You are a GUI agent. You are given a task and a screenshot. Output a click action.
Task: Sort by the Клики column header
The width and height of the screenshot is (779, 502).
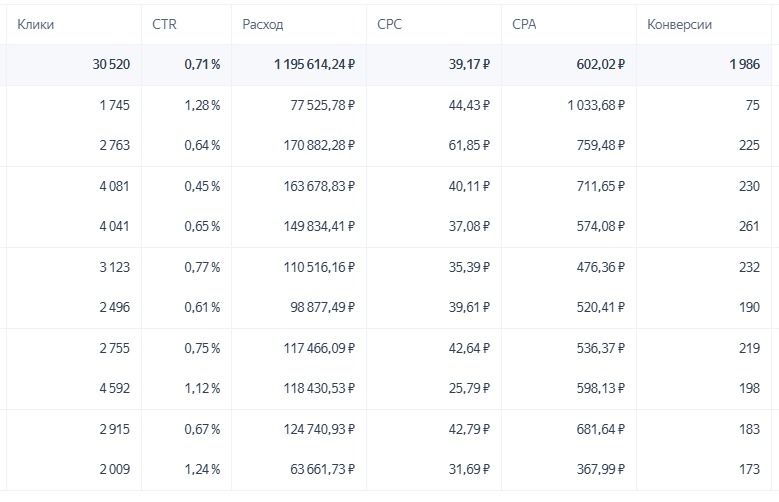tap(35, 24)
